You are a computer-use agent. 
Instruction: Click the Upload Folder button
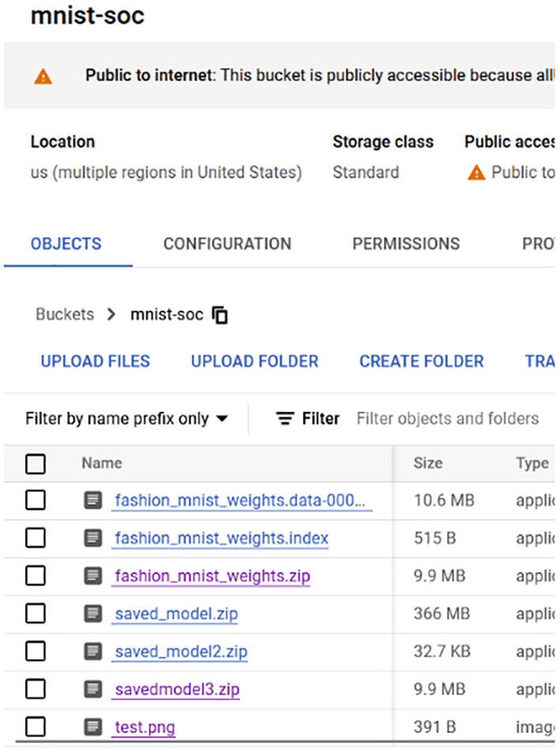(x=254, y=361)
